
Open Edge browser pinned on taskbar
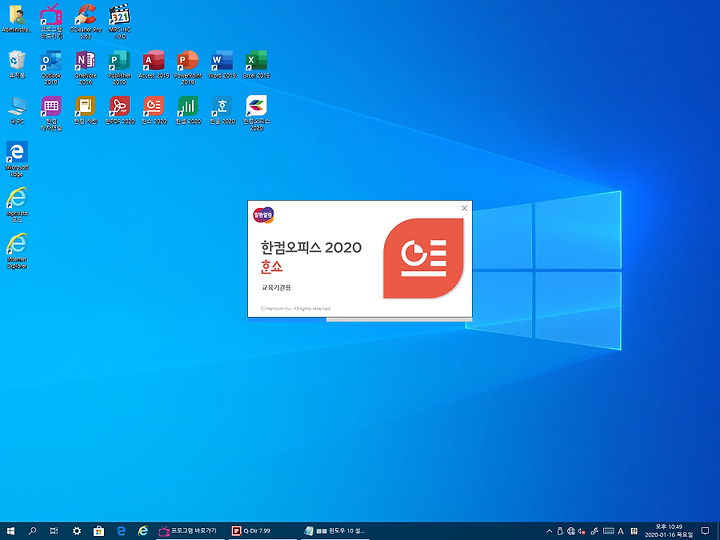point(121,531)
